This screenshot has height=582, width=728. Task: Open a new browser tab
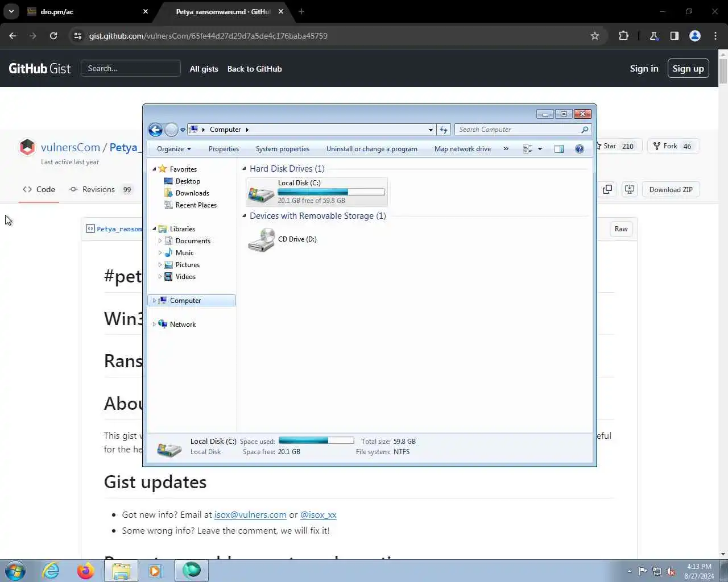[301, 11]
